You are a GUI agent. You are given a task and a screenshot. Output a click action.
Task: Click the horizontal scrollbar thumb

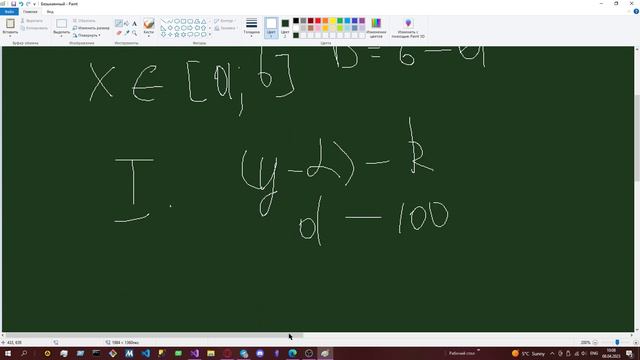point(154,336)
